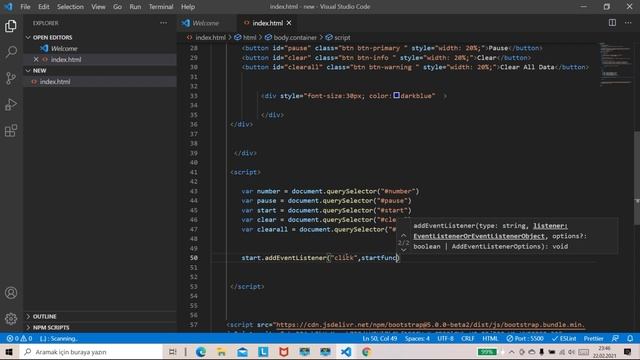Open the Run and Debug view

[11, 104]
